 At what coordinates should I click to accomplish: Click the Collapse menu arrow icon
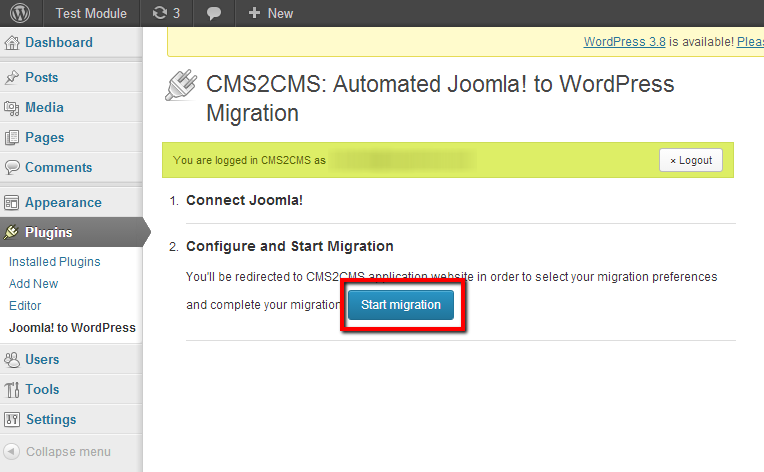pyautogui.click(x=12, y=452)
